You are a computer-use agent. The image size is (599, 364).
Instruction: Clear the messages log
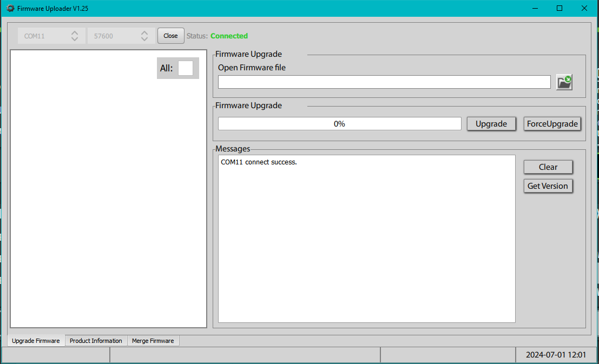[x=548, y=167]
